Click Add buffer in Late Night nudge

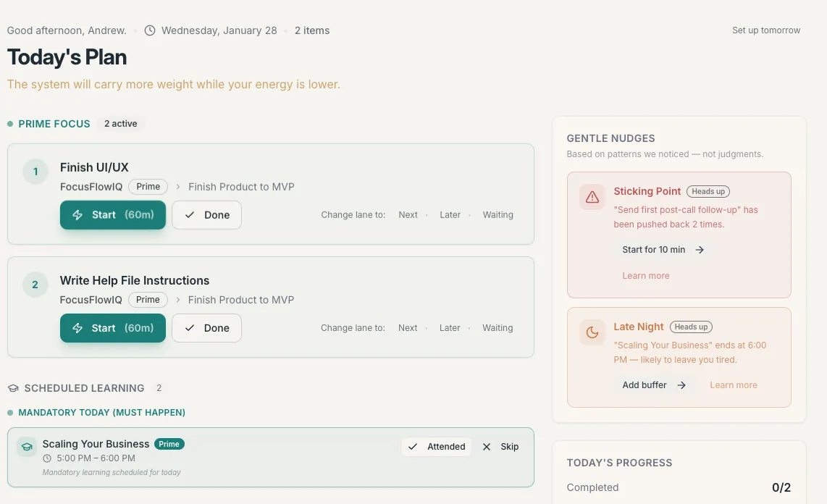(654, 385)
